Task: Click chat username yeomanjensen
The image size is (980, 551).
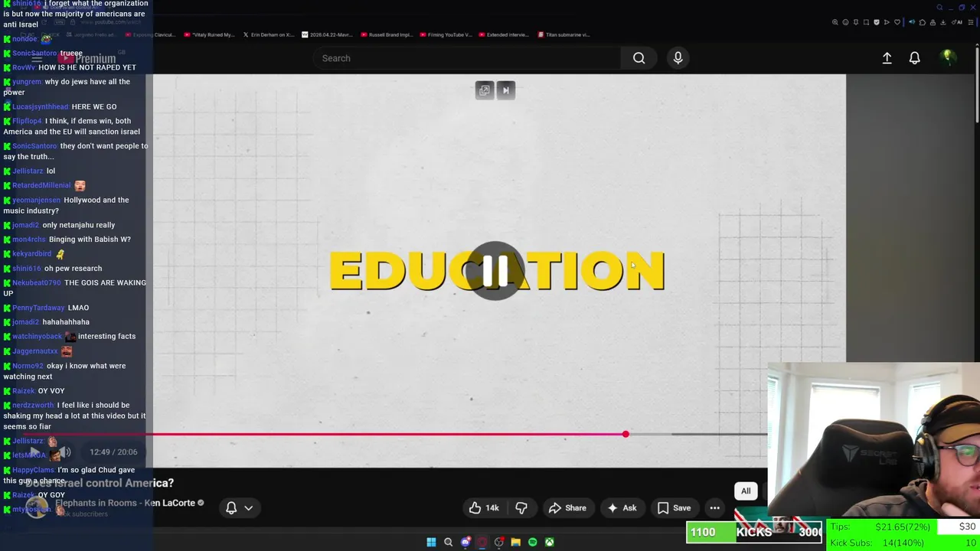Action: tap(36, 200)
